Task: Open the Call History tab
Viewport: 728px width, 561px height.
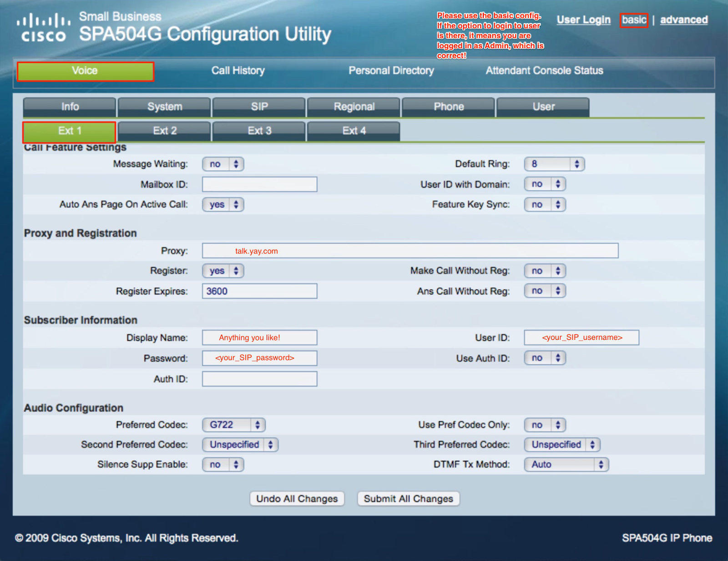Action: click(x=238, y=71)
